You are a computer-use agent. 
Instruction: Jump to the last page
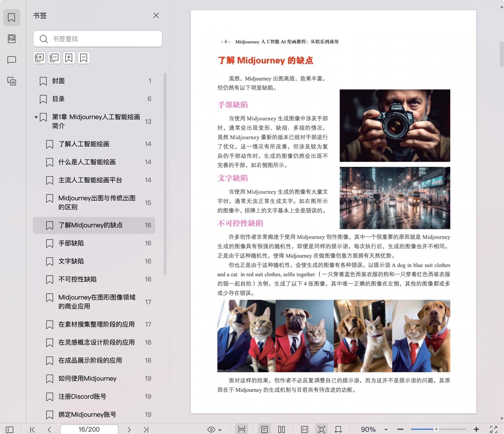tap(146, 429)
